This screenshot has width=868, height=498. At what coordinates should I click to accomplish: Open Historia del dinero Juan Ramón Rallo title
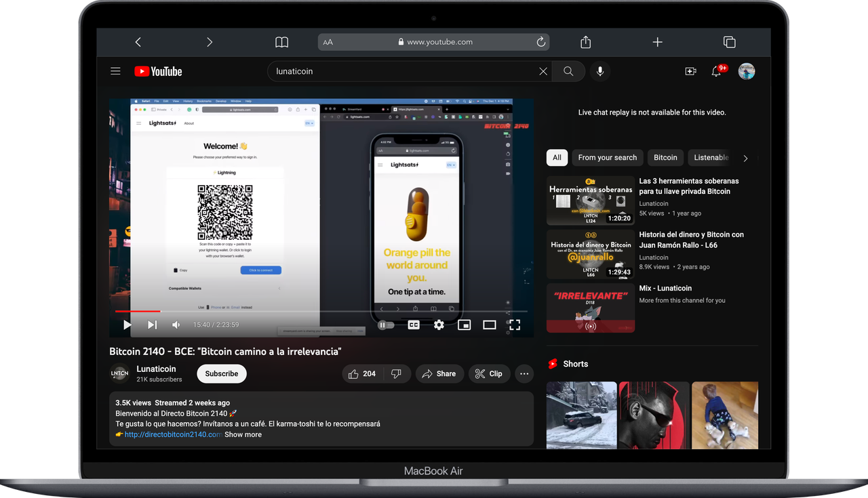click(692, 240)
